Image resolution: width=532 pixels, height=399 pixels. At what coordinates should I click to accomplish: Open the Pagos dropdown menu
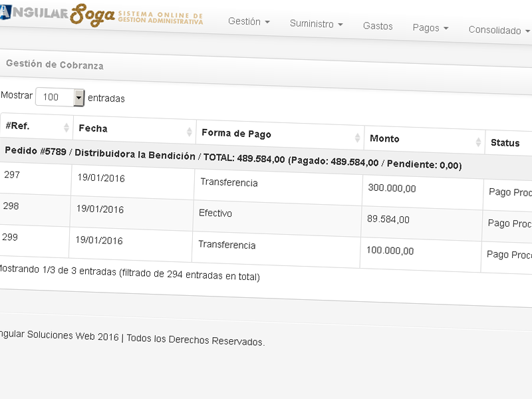point(430,28)
